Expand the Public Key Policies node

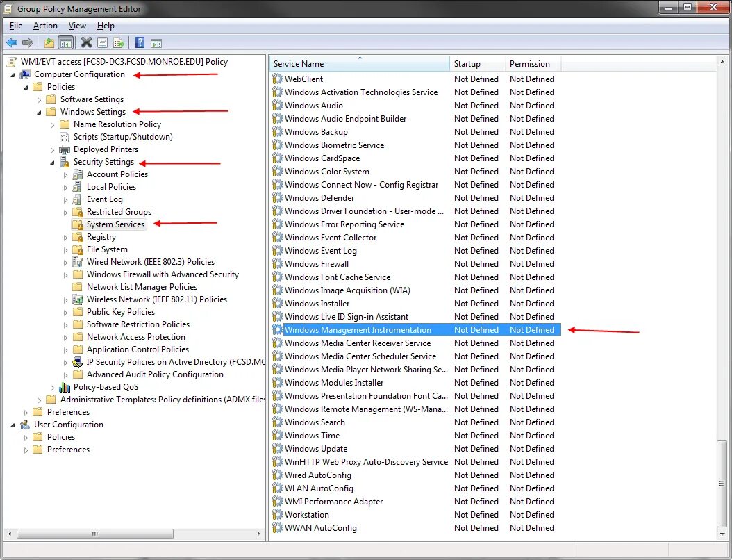coord(65,313)
